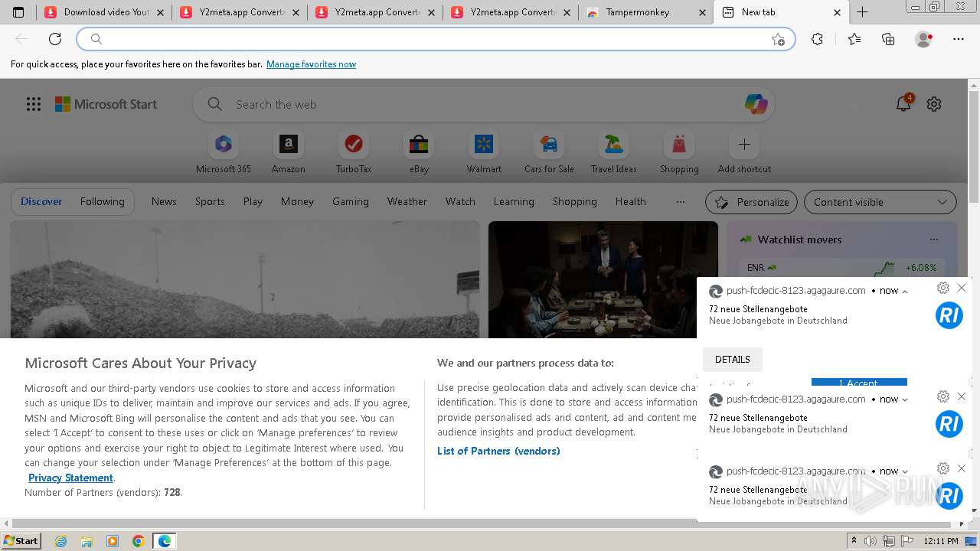
Task: Click the taskbar clock showing 12:11 PM
Action: pyautogui.click(x=940, y=541)
